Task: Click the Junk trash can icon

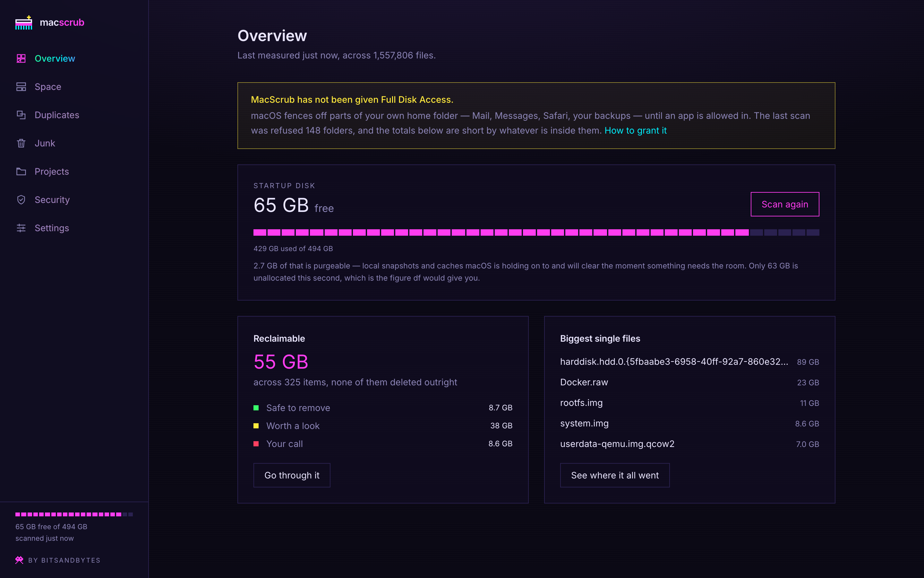Action: (x=21, y=143)
